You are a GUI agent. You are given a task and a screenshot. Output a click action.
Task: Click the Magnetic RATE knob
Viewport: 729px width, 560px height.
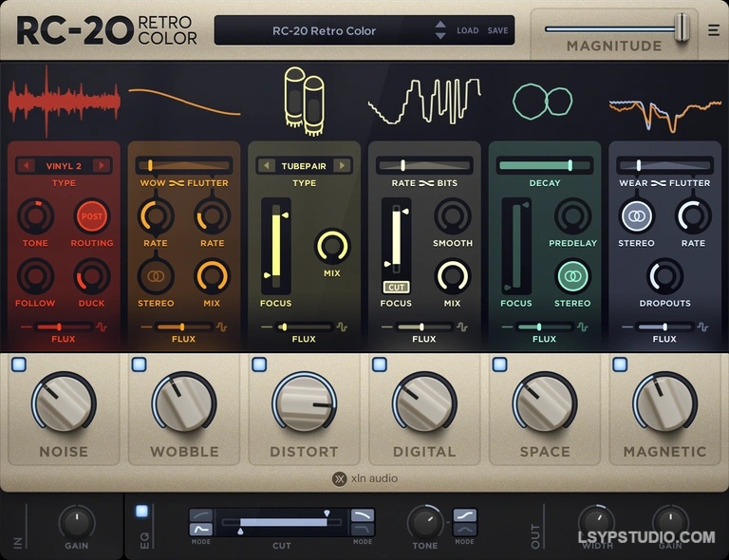point(693,216)
